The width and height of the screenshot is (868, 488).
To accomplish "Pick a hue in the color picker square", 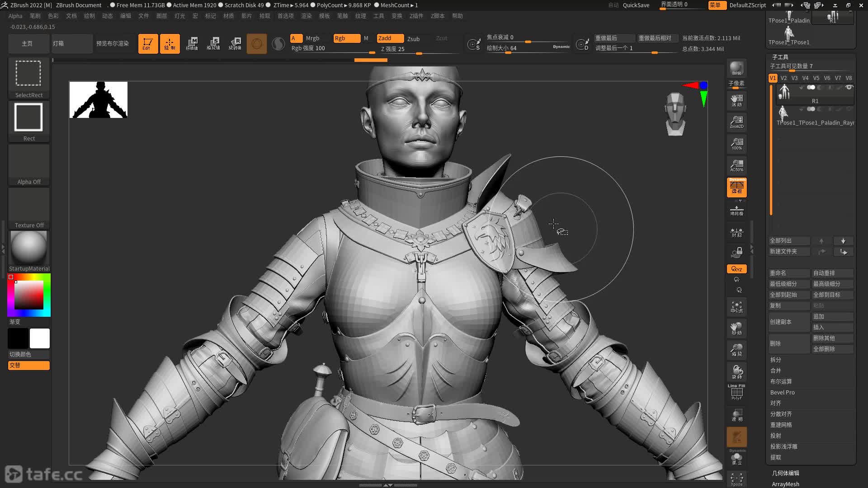I will [29, 295].
